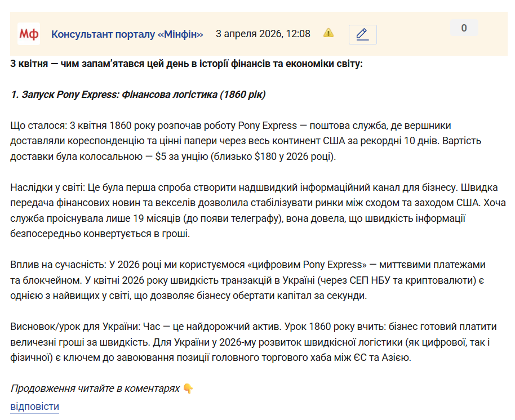Click the paragraph starting Наслідки у світі
The image size is (515, 420).
tap(258, 211)
